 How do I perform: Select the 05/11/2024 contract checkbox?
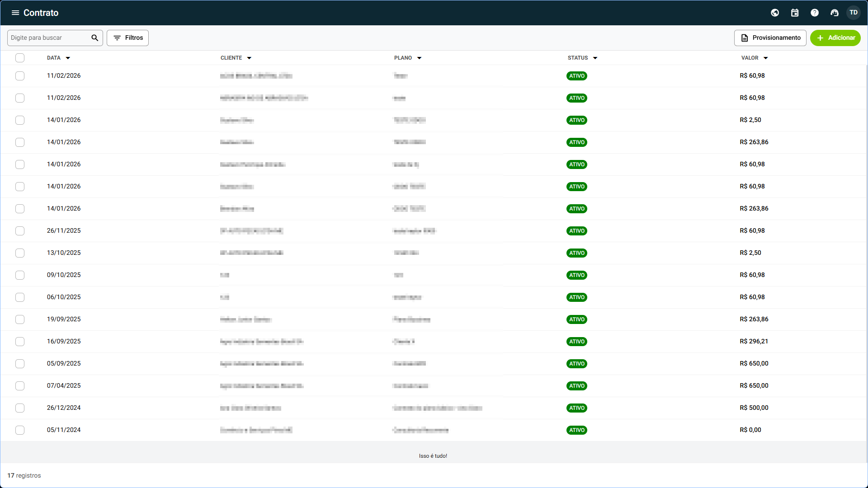[x=20, y=430]
